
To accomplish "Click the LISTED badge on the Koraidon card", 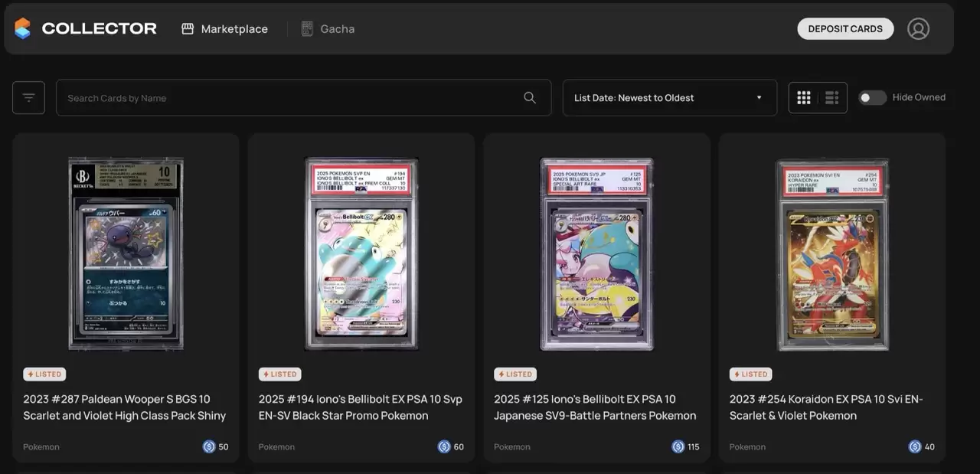I will [x=750, y=374].
